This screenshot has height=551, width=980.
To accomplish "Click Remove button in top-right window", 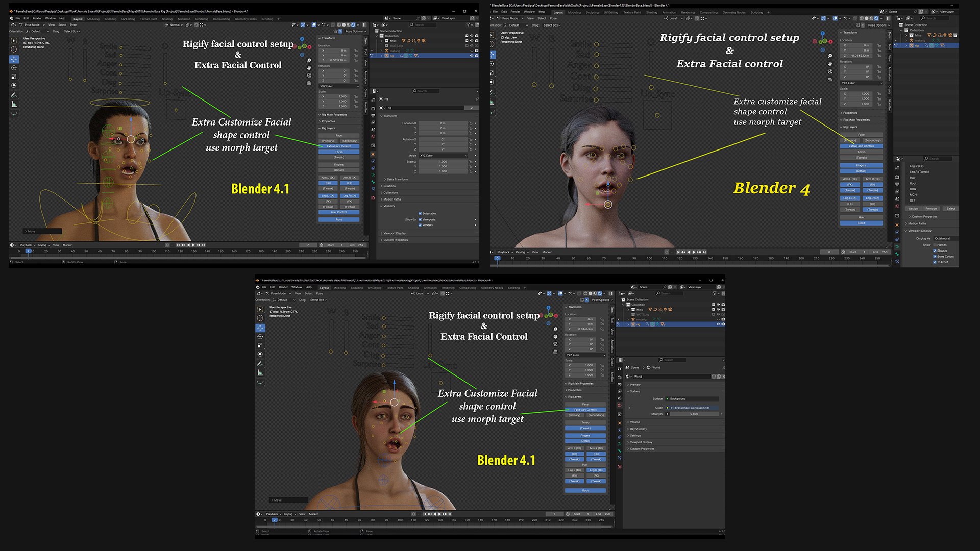I will (x=931, y=208).
